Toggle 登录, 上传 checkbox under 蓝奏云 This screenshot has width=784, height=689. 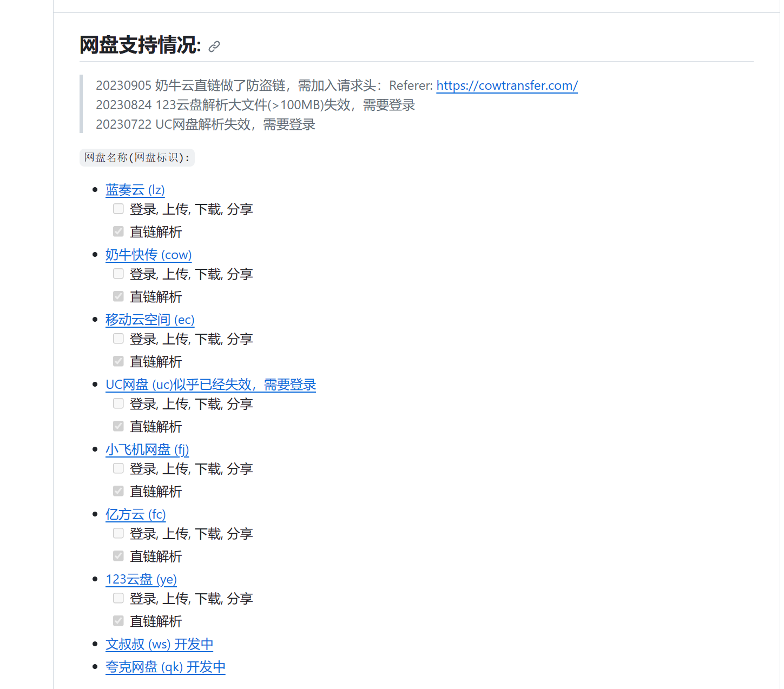click(x=118, y=209)
